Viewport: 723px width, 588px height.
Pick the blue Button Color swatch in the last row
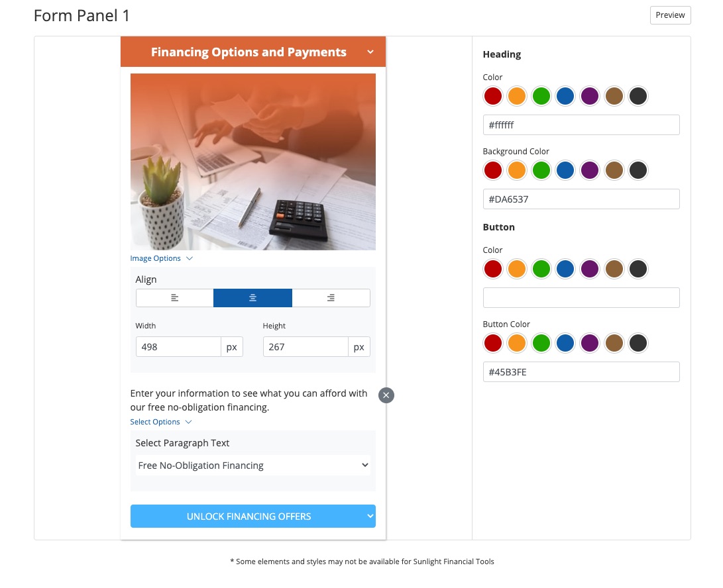coord(565,343)
